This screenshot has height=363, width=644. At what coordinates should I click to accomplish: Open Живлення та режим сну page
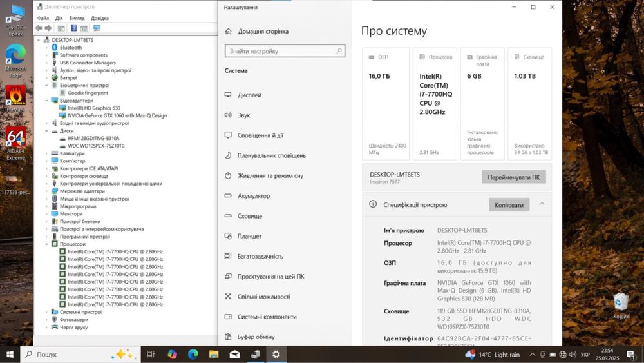coord(270,175)
